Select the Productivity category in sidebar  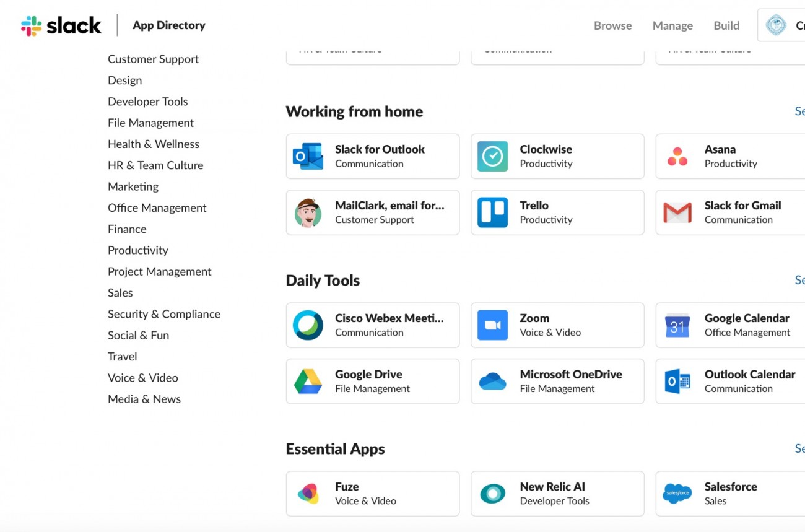pyautogui.click(x=138, y=250)
